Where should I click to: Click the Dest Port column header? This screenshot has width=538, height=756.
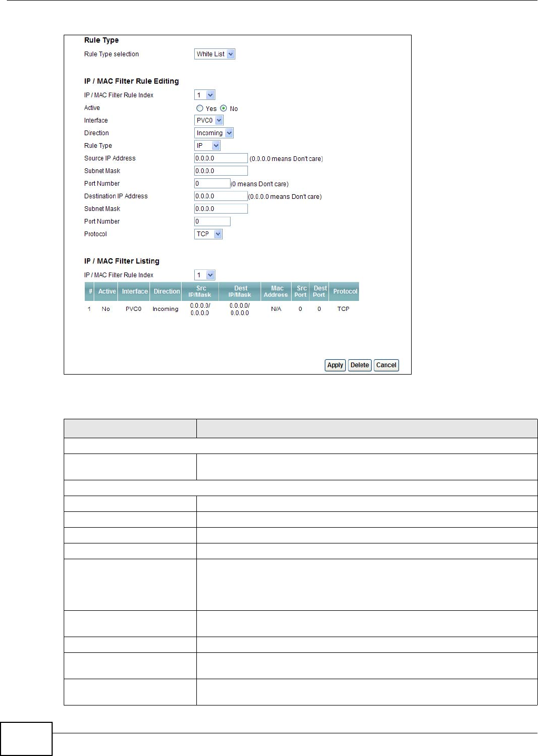click(320, 291)
